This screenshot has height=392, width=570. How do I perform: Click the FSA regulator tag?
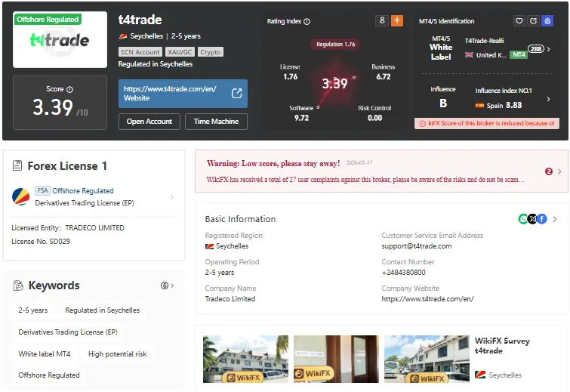pyautogui.click(x=42, y=190)
